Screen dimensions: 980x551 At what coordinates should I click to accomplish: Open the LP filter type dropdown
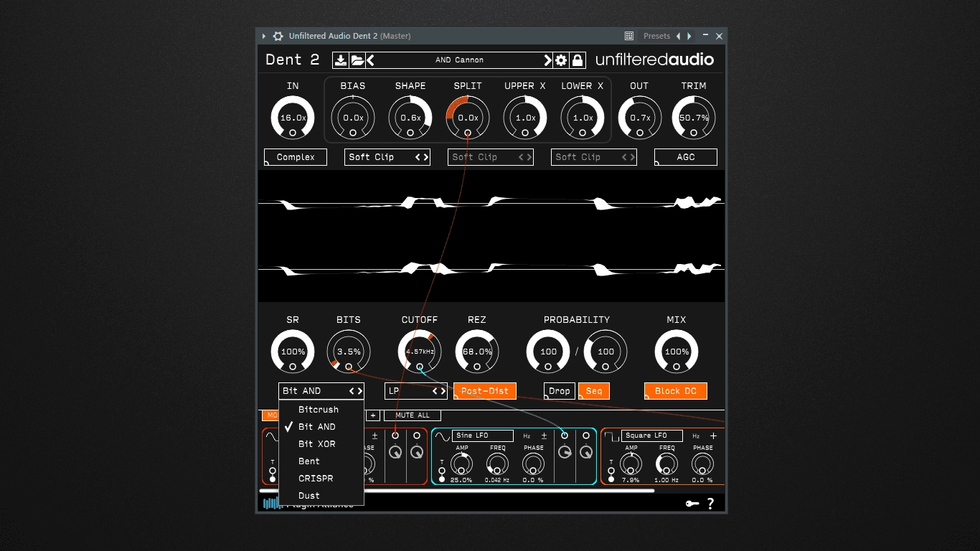416,391
